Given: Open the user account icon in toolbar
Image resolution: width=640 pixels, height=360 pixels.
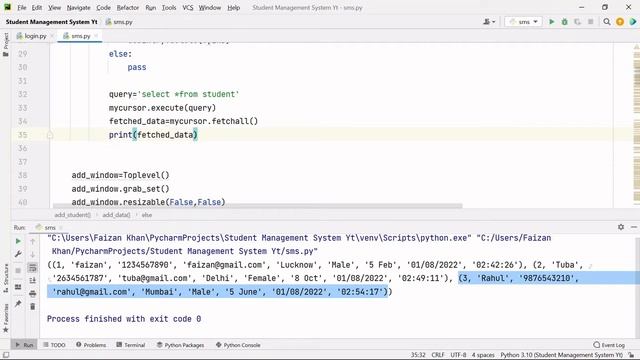Looking at the screenshot, I should tap(489, 22).
